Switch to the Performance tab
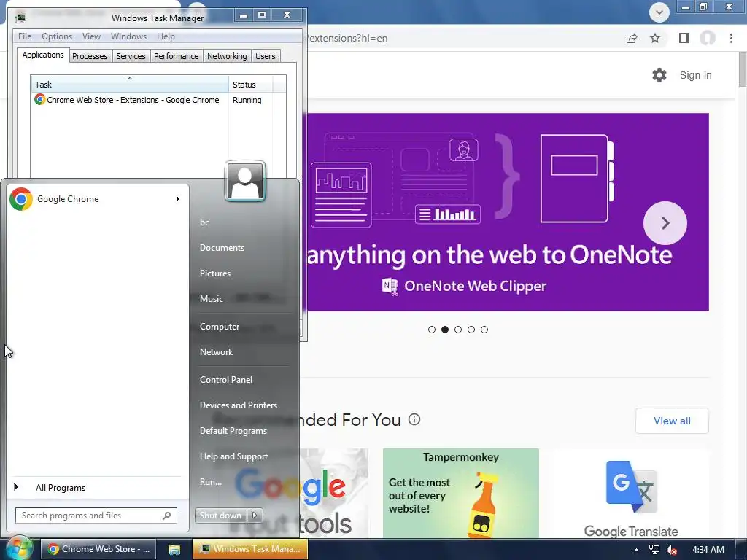This screenshot has height=560, width=747. (177, 56)
